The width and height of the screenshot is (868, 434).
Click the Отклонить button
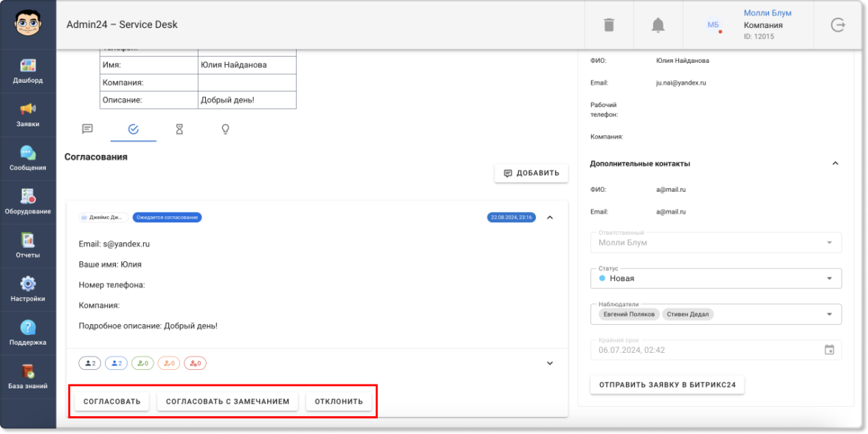[x=339, y=402]
